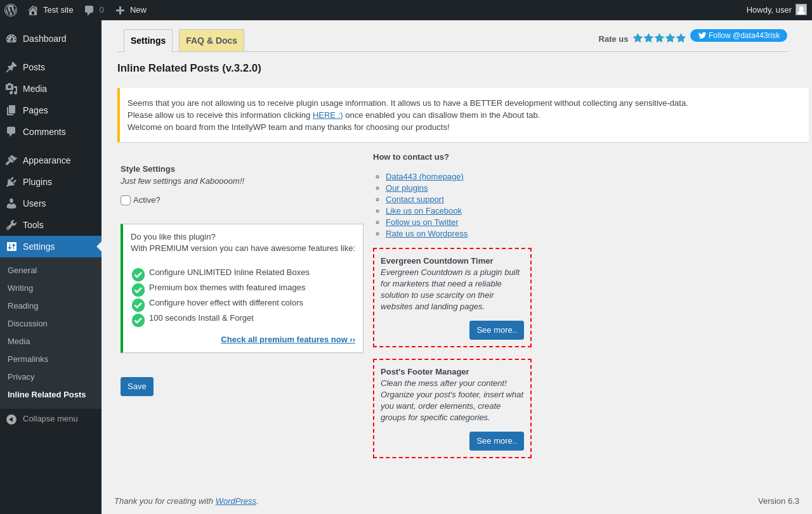Click the Settings sliders icon
Image resolution: width=812 pixels, height=514 pixels.
pos(11,247)
